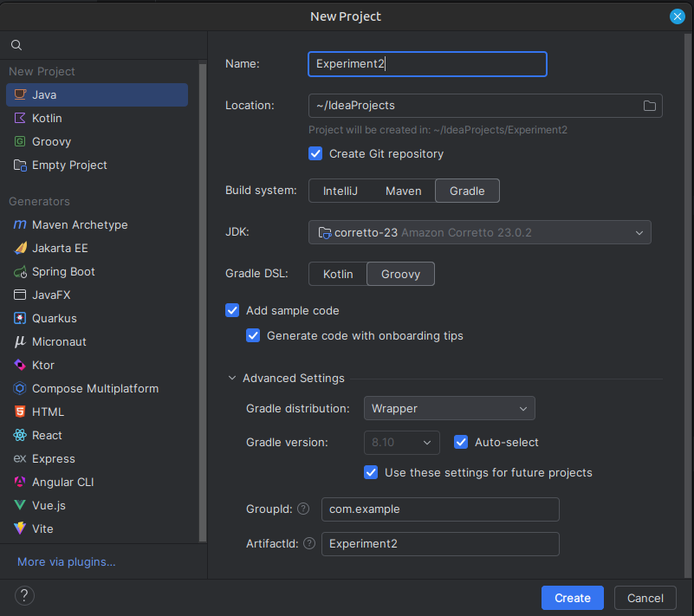Viewport: 694px width, 616px height.
Task: Click the Quarkus icon
Action: tap(20, 319)
